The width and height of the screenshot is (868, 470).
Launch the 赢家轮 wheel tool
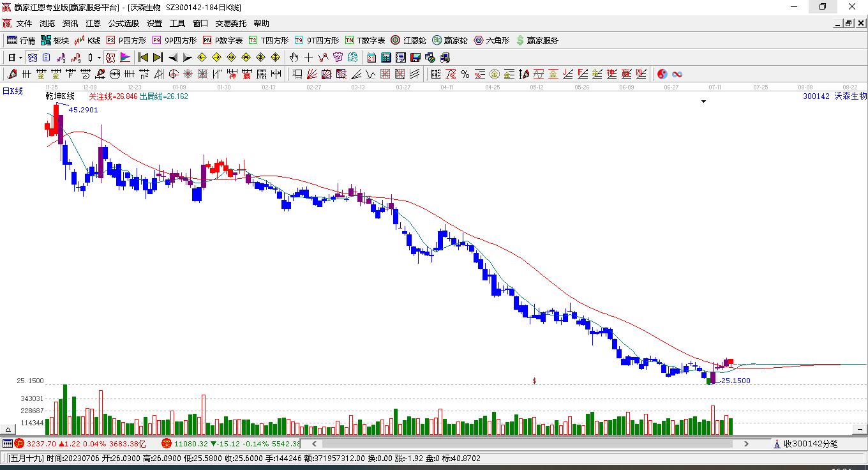pos(450,40)
